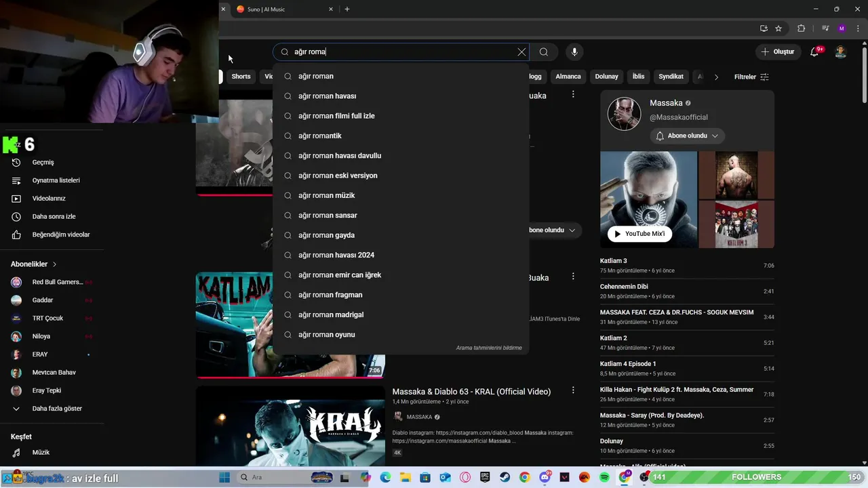The height and width of the screenshot is (488, 868).
Task: Choose suggestion 'ağır roman madrigal'
Action: [401, 314]
